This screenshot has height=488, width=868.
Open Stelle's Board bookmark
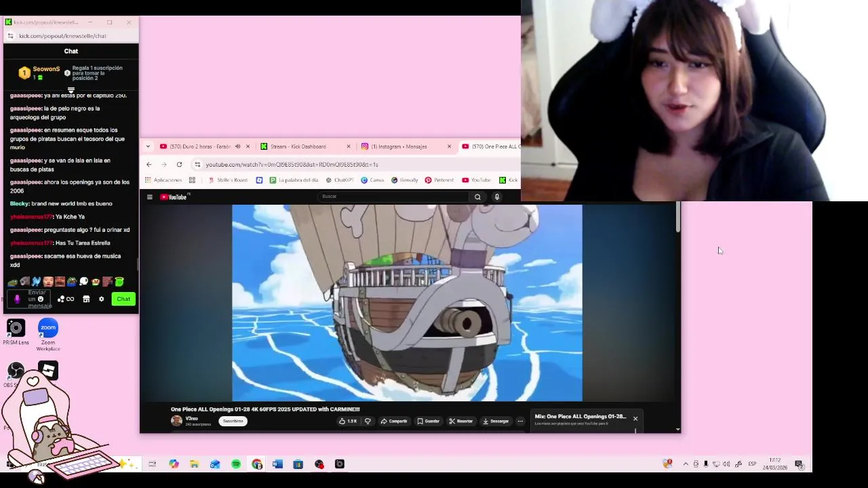228,180
